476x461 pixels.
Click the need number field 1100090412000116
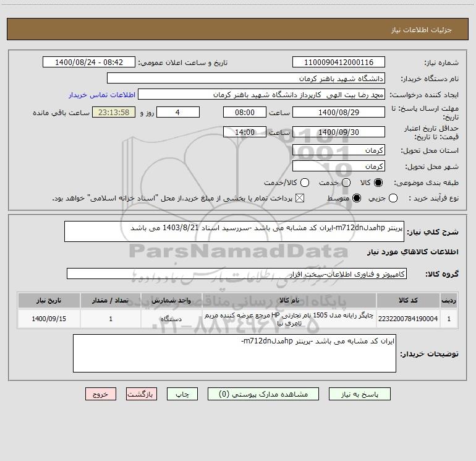pos(339,62)
